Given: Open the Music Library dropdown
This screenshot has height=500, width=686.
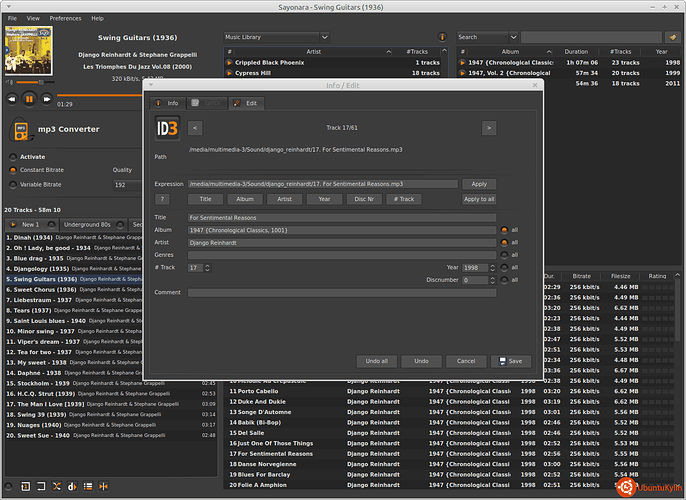Looking at the screenshot, I should pos(276,37).
